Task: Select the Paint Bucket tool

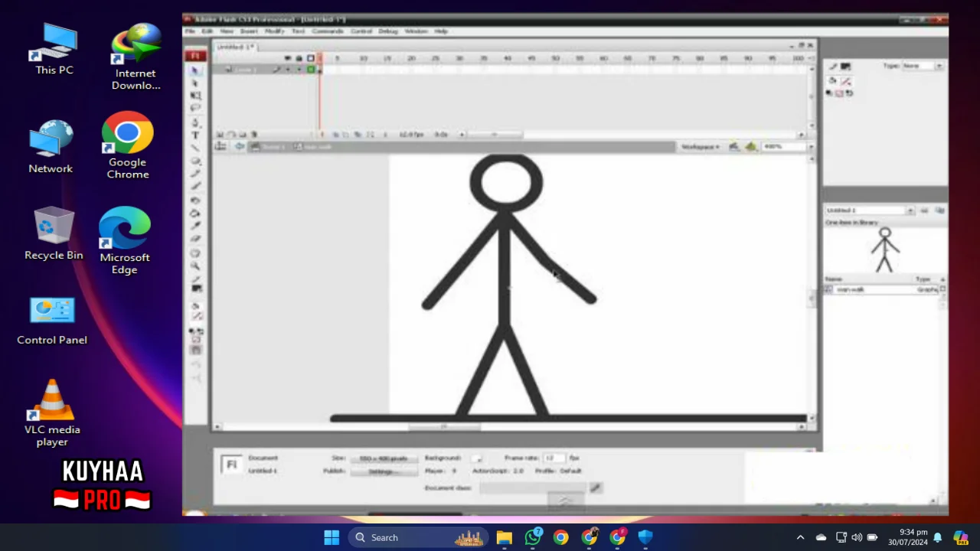Action: [x=195, y=214]
